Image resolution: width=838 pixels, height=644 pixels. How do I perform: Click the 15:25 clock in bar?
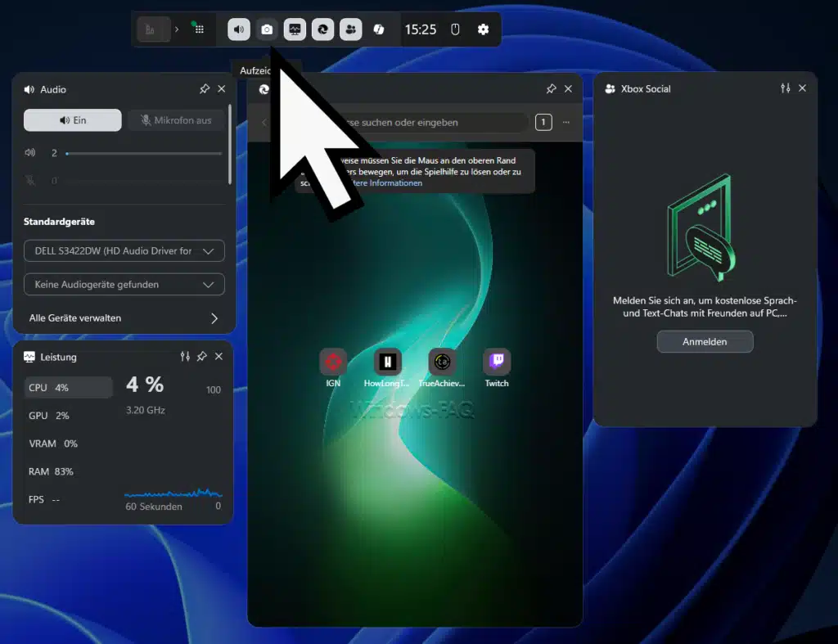[x=421, y=29]
